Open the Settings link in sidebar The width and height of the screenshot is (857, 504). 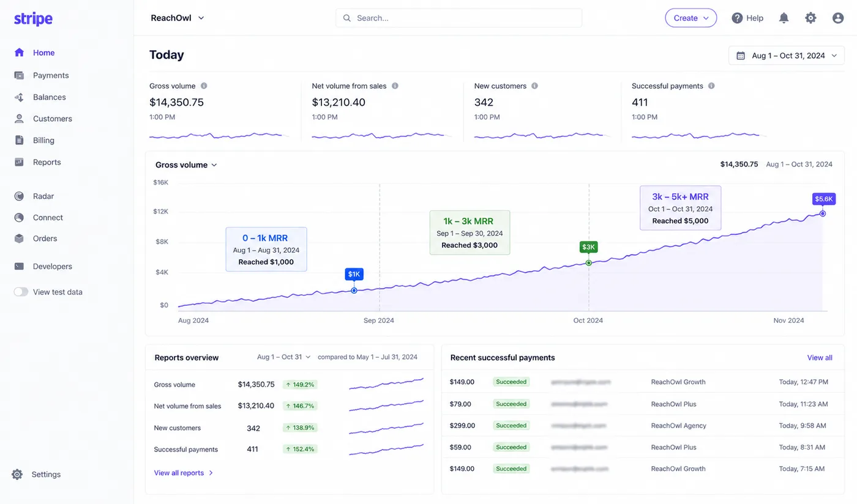coord(46,474)
